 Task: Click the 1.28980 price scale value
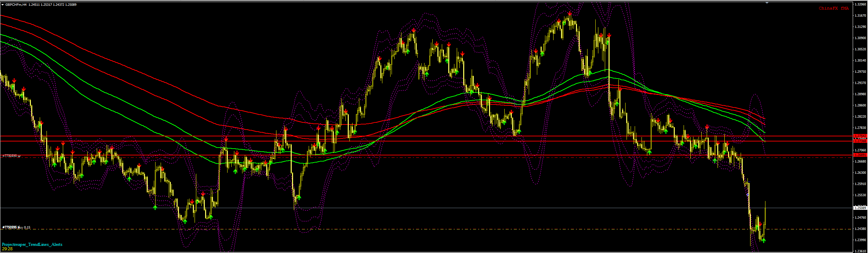pyautogui.click(x=861, y=94)
